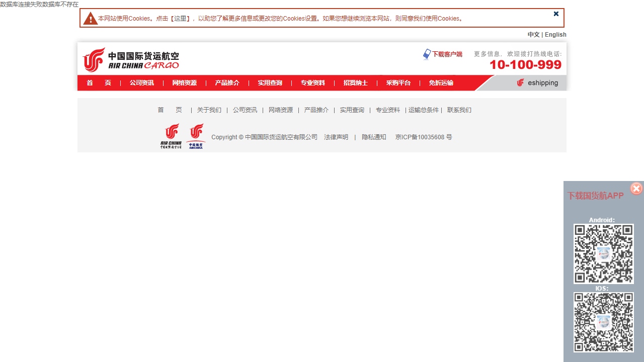Click the IOS QR code image
Screen dimensions: 644x362
(x=604, y=322)
